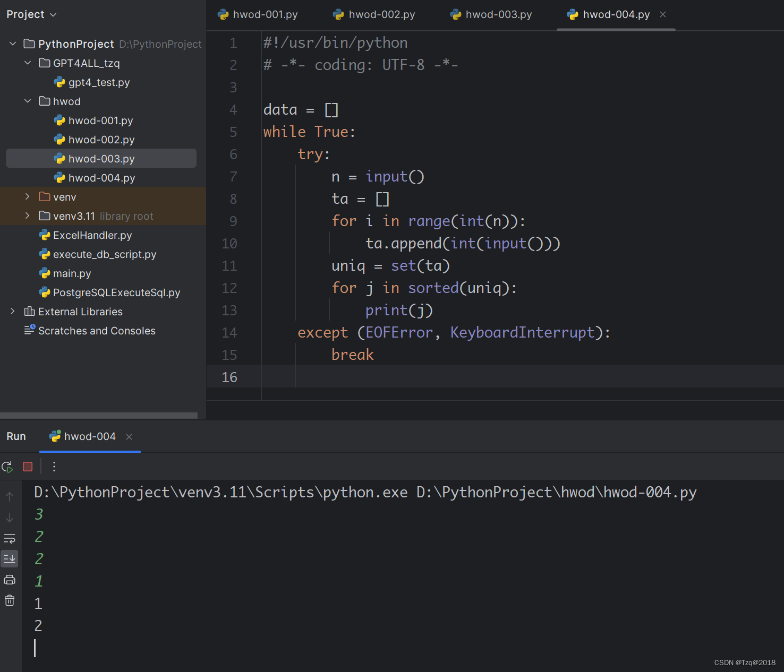784x672 pixels.
Task: Switch to hwod-002.py editor tab
Action: [374, 14]
